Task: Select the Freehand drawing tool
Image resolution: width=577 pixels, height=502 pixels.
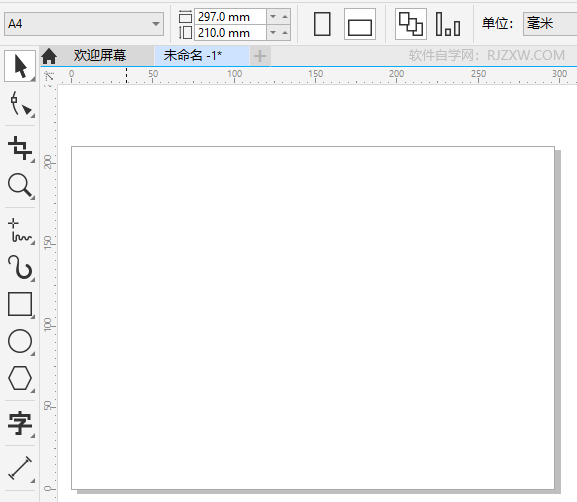Action: tap(20, 231)
